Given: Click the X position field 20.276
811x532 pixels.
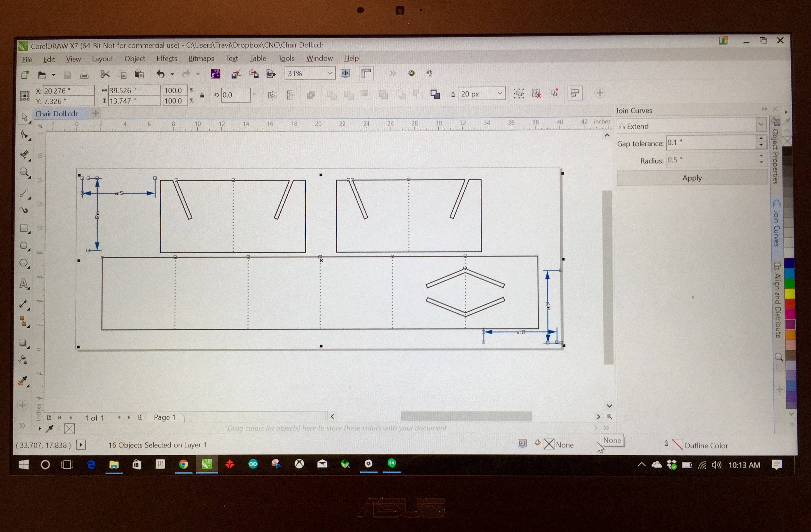Looking at the screenshot, I should (68, 91).
